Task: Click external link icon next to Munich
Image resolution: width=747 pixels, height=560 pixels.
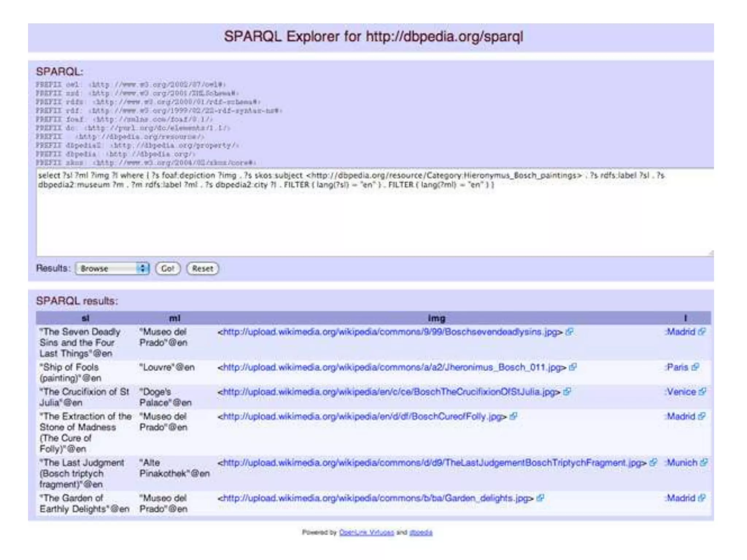Action: 704,462
